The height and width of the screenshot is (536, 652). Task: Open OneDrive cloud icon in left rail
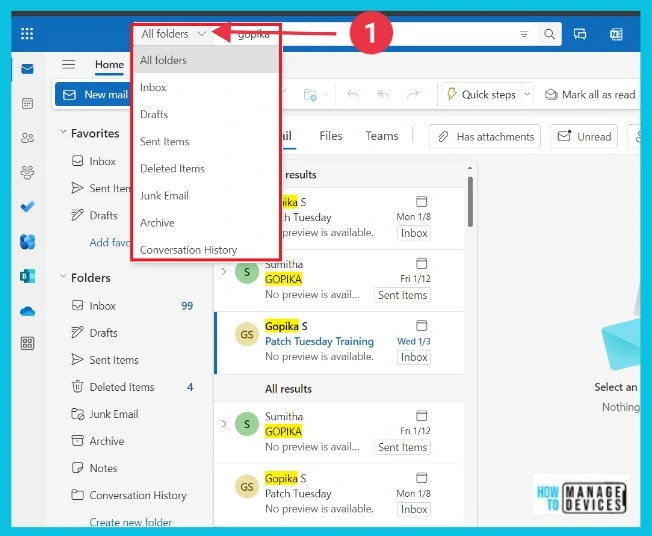pos(27,311)
